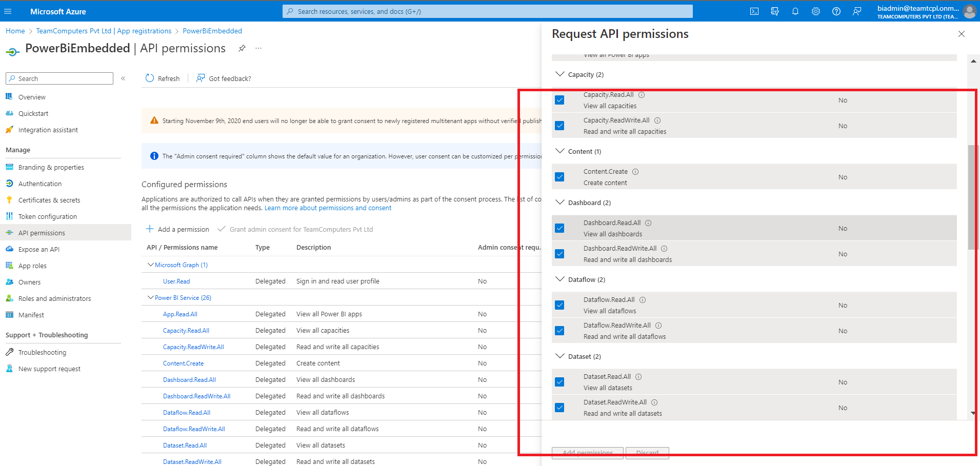Click info icon next to Content.Create
This screenshot has height=466, width=980.
635,172
